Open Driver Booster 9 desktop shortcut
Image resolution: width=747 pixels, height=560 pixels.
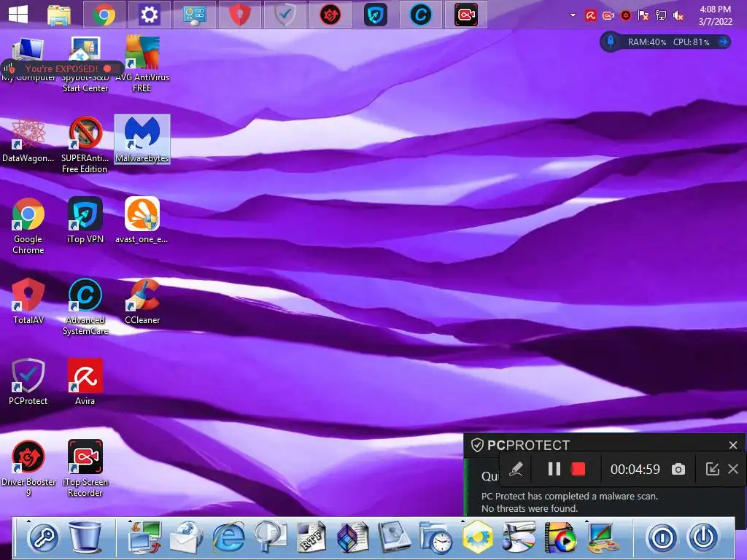point(28,469)
